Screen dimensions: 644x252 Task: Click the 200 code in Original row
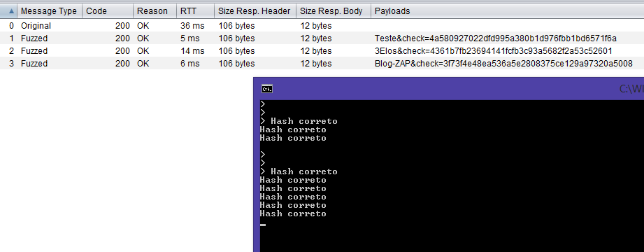(122, 25)
